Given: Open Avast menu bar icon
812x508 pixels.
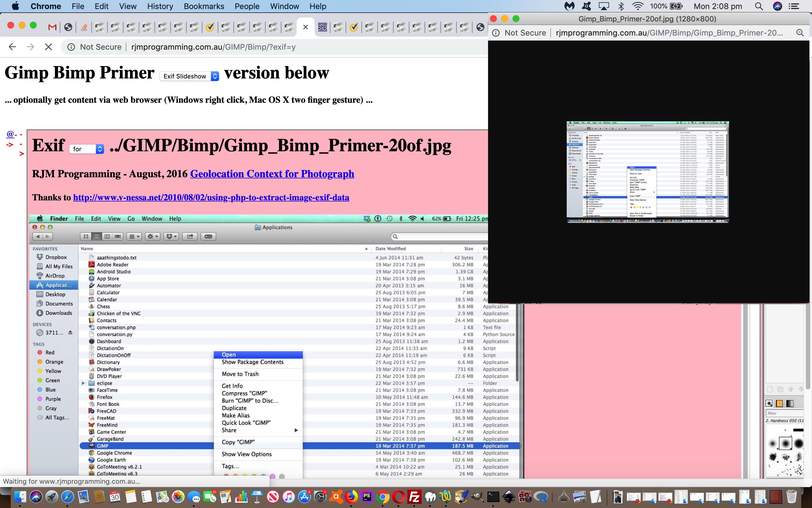Looking at the screenshot, I should [586, 6].
